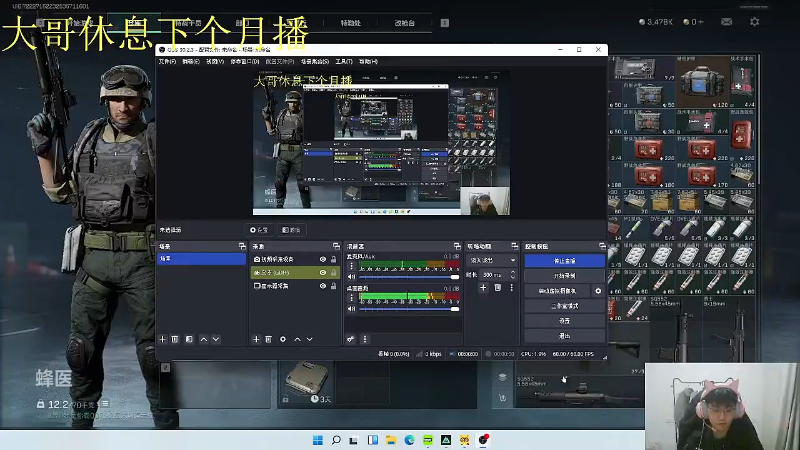Image resolution: width=800 pixels, height=450 pixels.
Task: Click the transition duration 300 ms field
Action: pyautogui.click(x=494, y=275)
